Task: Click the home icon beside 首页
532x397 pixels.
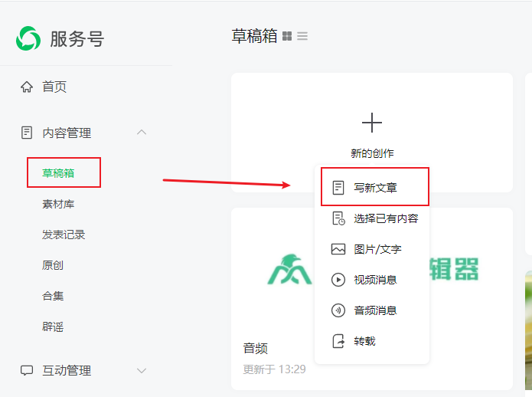Action: coord(27,87)
